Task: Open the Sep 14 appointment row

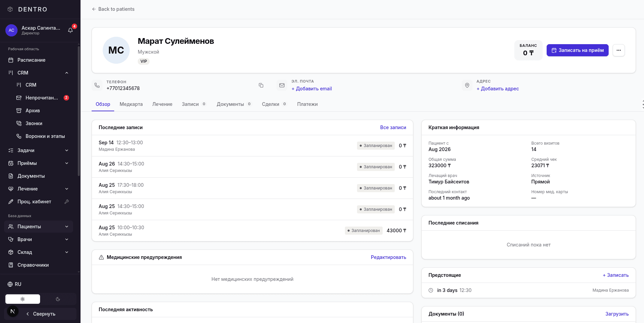Action: coord(252,146)
